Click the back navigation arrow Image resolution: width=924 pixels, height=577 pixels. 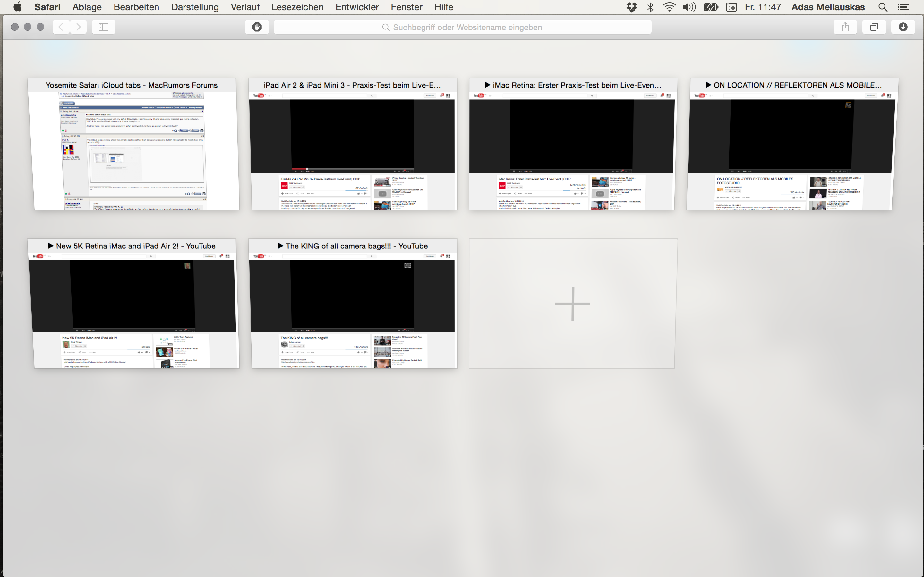[x=61, y=27]
